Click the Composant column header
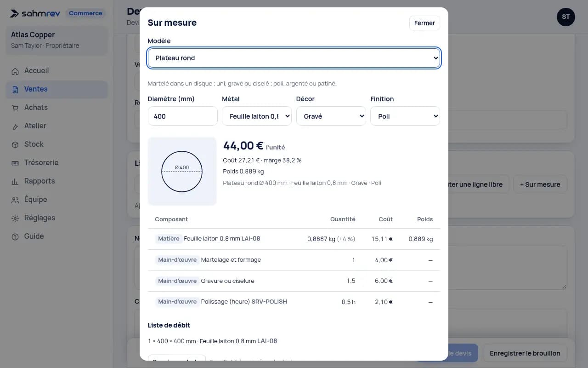 coord(171,219)
